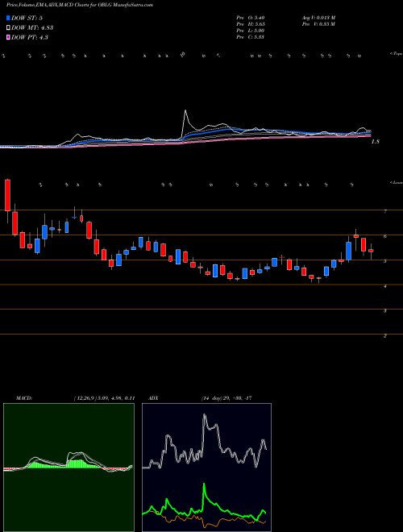Select the 'DOW PT: 4.3' legend label

pyautogui.click(x=30, y=37)
